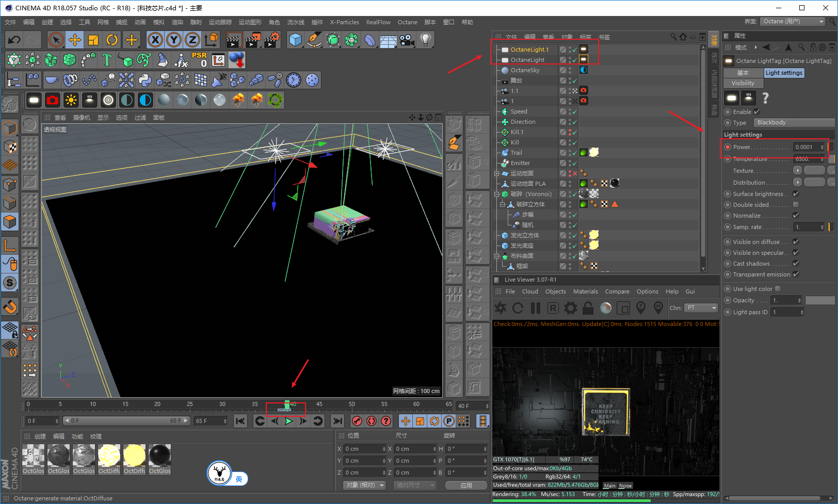Click the PSR reset icon
The width and height of the screenshot is (838, 504).
200,60
